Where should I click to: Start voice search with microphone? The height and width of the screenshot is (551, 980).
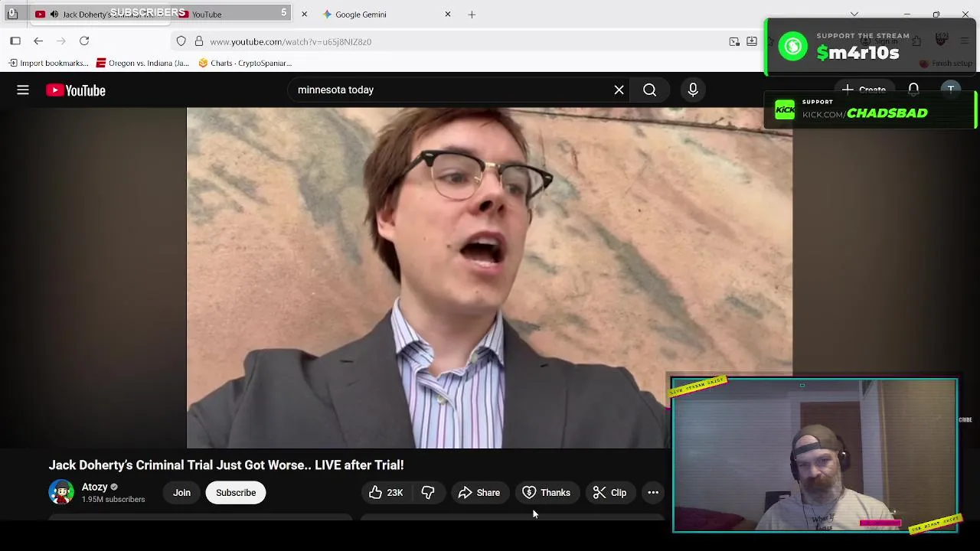click(693, 90)
